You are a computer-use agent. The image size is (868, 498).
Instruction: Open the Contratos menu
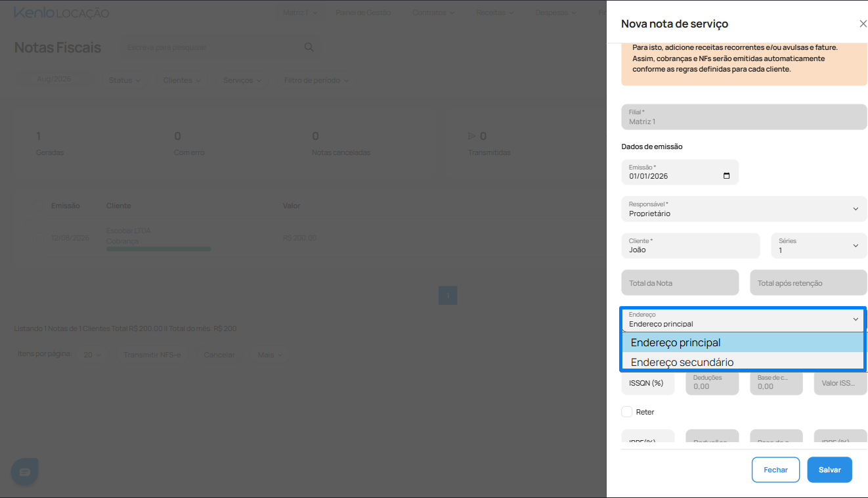pos(434,12)
